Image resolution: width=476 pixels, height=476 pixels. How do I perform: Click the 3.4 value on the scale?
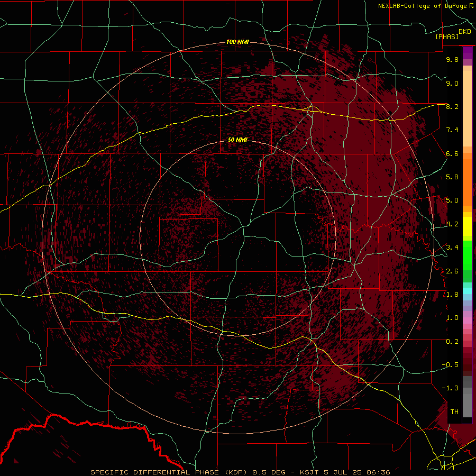tap(452, 248)
